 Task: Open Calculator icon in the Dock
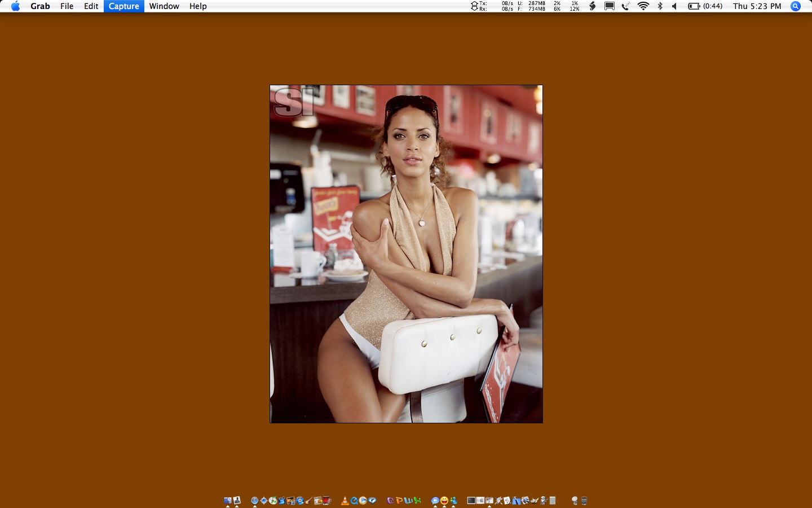click(x=553, y=500)
